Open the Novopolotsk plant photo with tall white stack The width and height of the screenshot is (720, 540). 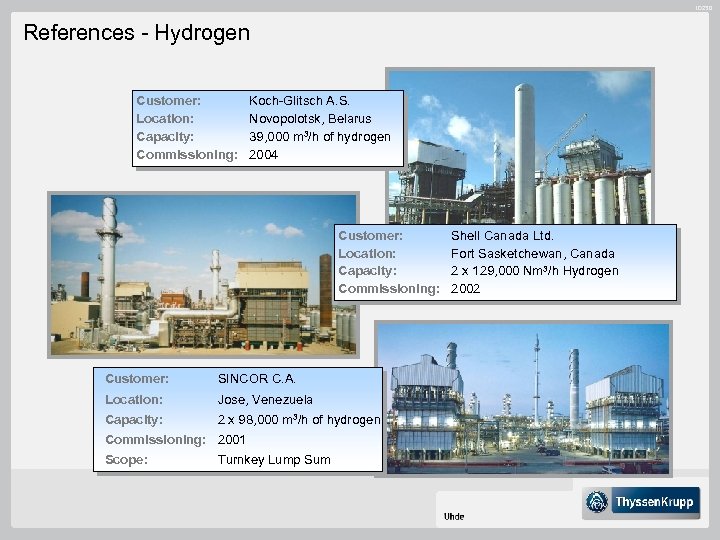click(x=520, y=146)
